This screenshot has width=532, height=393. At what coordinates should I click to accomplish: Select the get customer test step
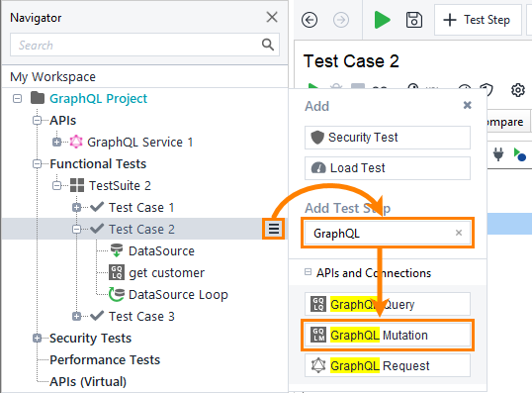tap(166, 273)
